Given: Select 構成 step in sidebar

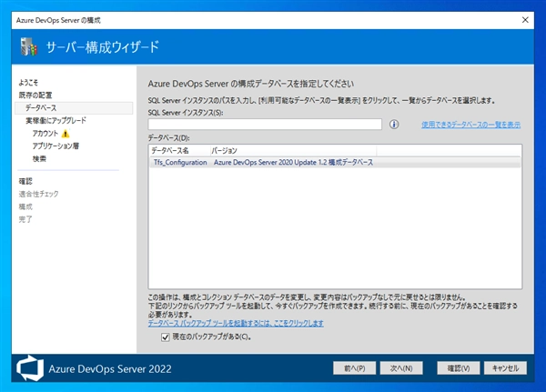Looking at the screenshot, I should pyautogui.click(x=25, y=206).
